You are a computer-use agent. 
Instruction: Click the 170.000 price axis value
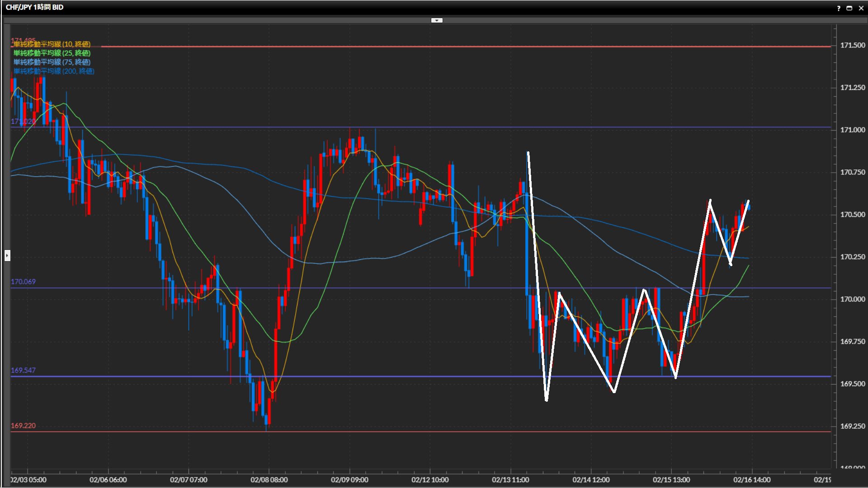[x=852, y=300]
